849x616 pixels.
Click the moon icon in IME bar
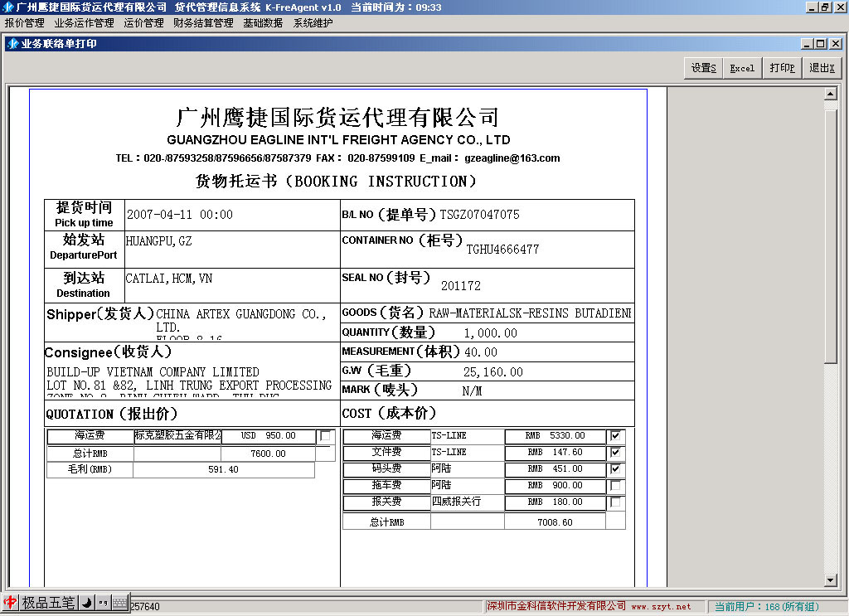[86, 602]
